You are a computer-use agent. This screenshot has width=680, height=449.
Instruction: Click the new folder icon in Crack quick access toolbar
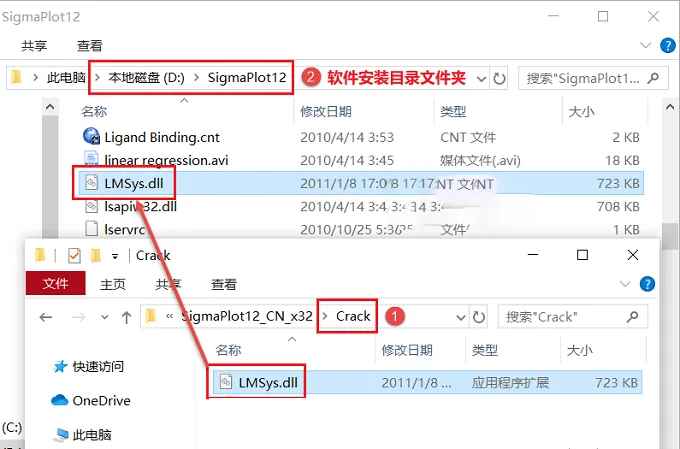pyautogui.click(x=95, y=256)
